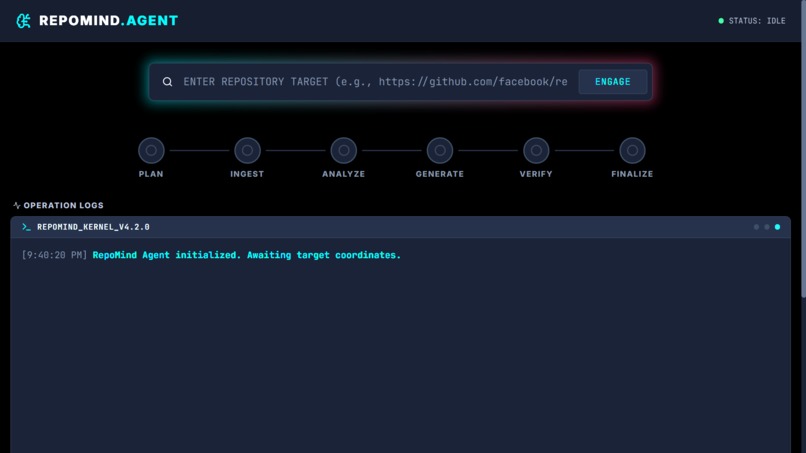806x453 pixels.
Task: Click the REPOMIND_KERNEL_V4.2.0 title
Action: (x=93, y=227)
